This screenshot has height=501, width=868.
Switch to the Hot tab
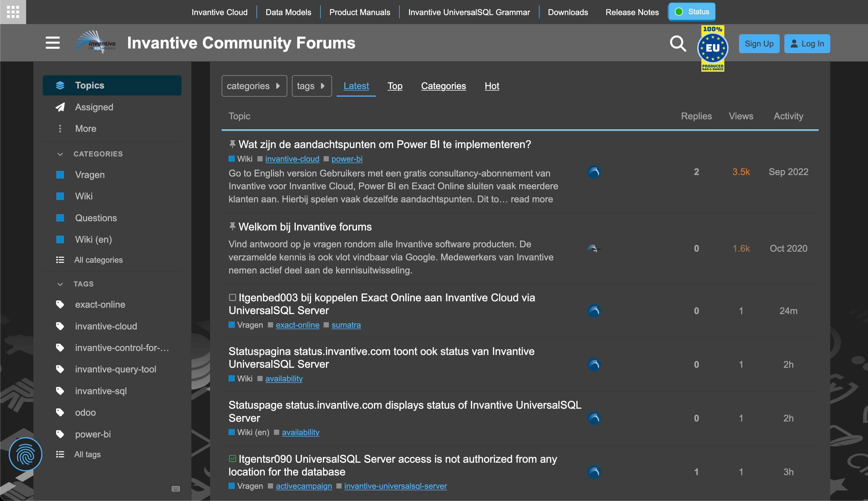(x=492, y=86)
